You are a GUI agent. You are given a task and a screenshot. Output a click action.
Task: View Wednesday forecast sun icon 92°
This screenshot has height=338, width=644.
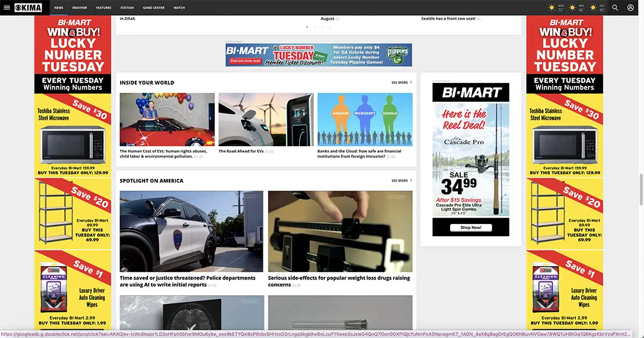coord(573,8)
